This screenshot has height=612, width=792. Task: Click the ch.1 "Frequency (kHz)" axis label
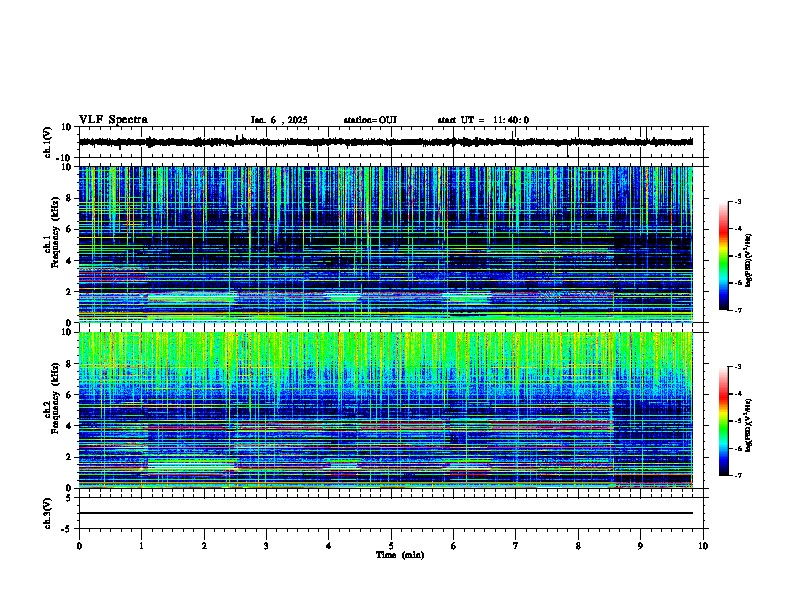click(x=55, y=232)
